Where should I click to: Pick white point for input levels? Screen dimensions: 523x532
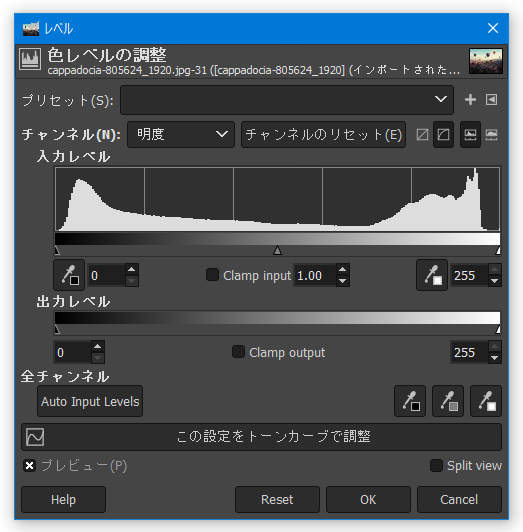pos(432,275)
